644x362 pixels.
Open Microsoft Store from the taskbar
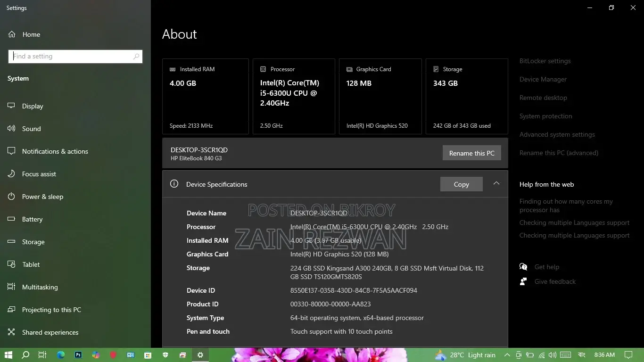click(x=148, y=355)
